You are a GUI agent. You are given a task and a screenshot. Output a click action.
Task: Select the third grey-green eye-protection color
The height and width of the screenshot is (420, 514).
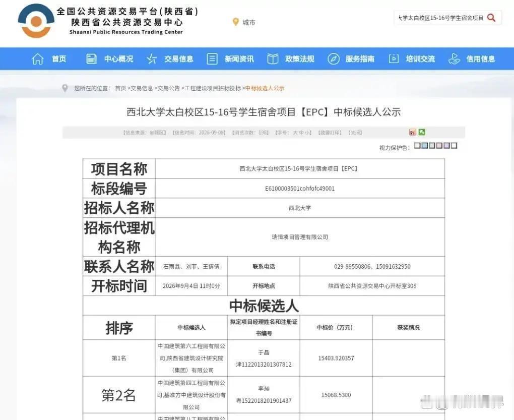tap(432, 145)
